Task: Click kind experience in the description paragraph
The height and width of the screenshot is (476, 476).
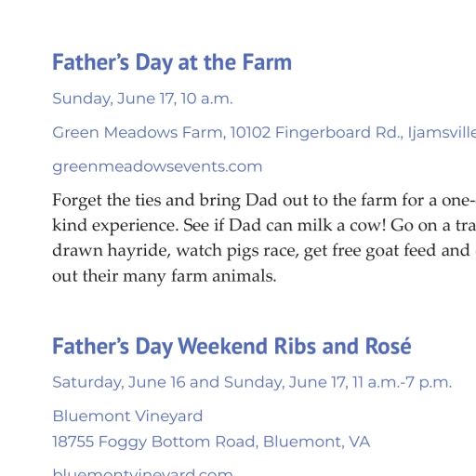Action: pyautogui.click(x=115, y=226)
